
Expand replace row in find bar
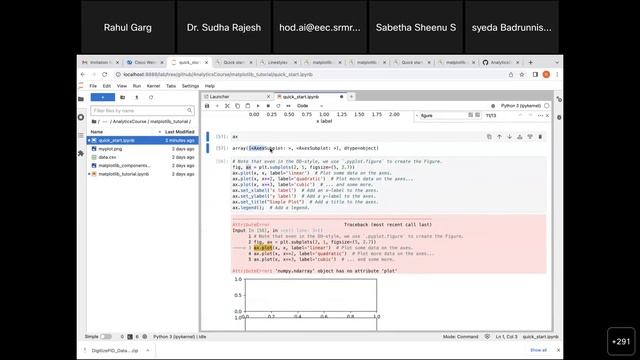tap(417, 116)
